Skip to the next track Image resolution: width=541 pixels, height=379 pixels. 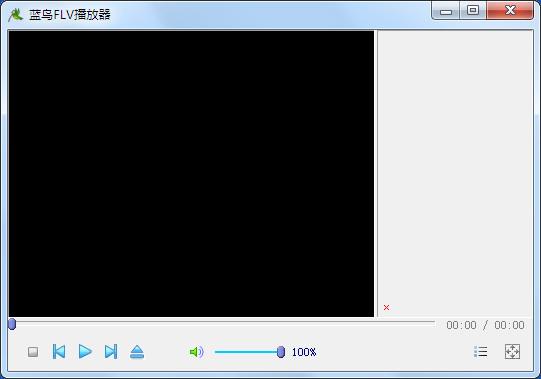111,352
